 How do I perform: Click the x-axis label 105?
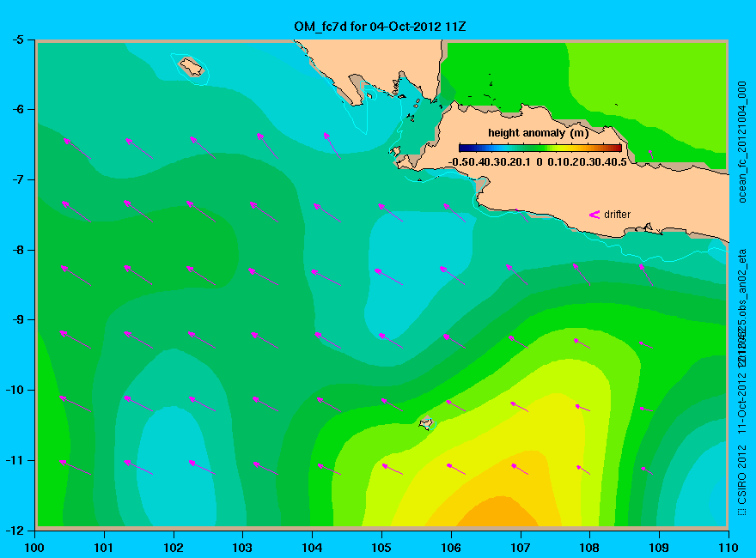[x=381, y=548]
